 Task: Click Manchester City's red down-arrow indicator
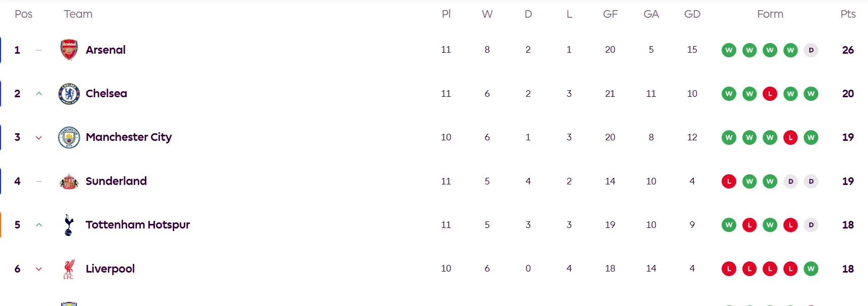pyautogui.click(x=39, y=138)
